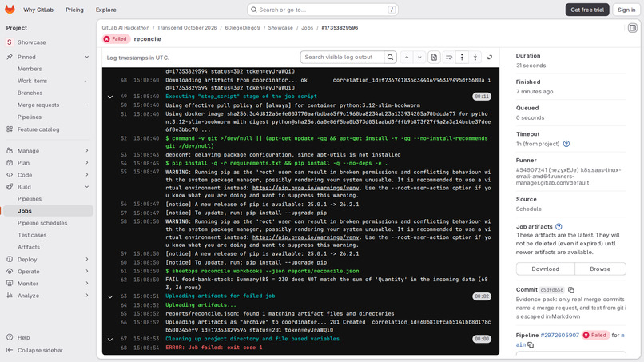Screen dimensions: 644x362
Task: Click the Failed status badge icon by reconcile
Action: click(107, 39)
